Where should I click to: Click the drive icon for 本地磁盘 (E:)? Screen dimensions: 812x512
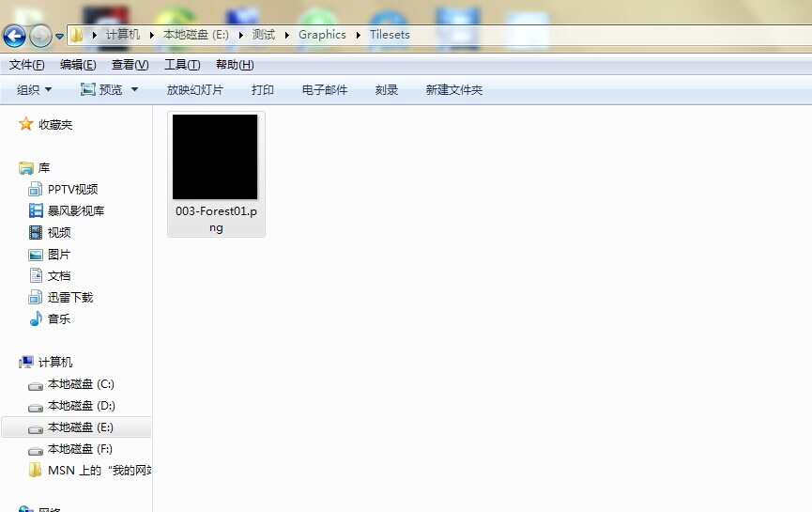36,429
